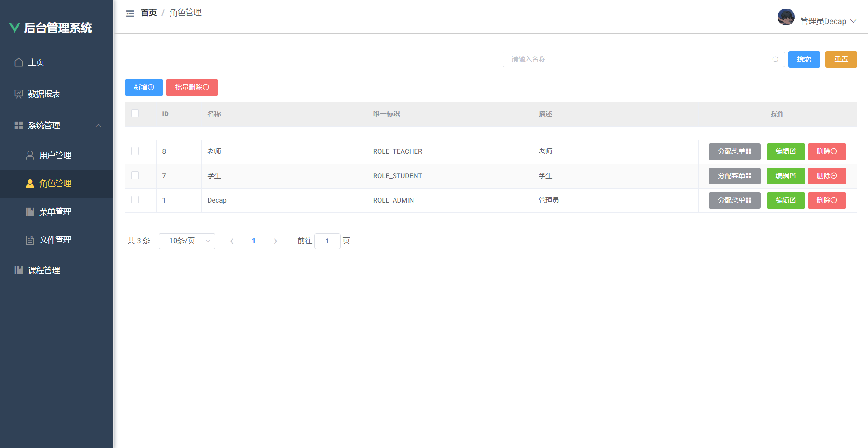
Task: Click 编辑 for the 老师 row
Action: pos(786,151)
